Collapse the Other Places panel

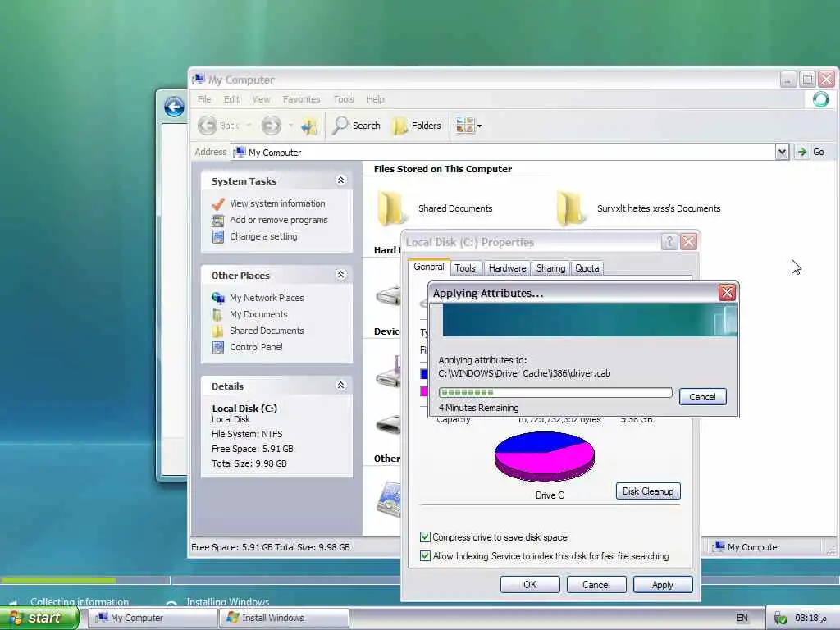click(x=340, y=275)
